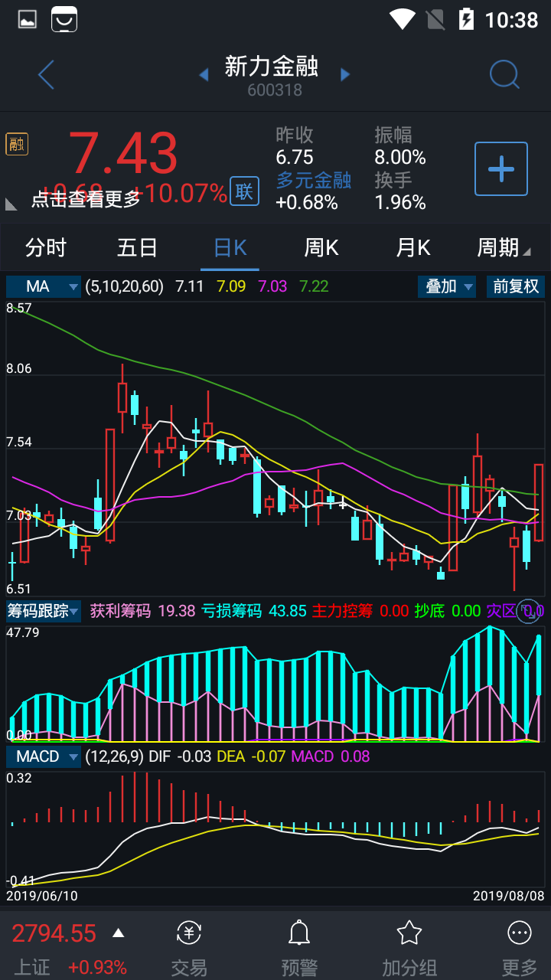
Task: Tap the MACD value 0.08
Action: point(354,756)
